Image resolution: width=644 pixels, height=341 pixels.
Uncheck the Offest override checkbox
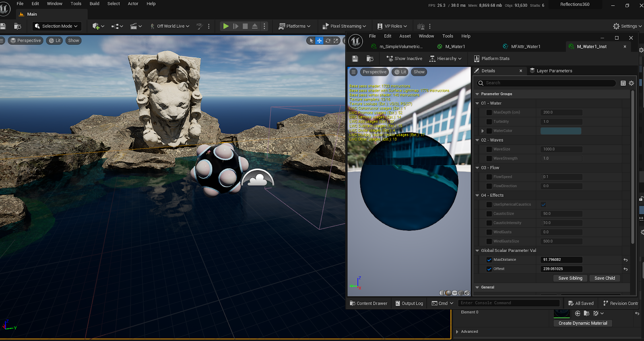489,269
